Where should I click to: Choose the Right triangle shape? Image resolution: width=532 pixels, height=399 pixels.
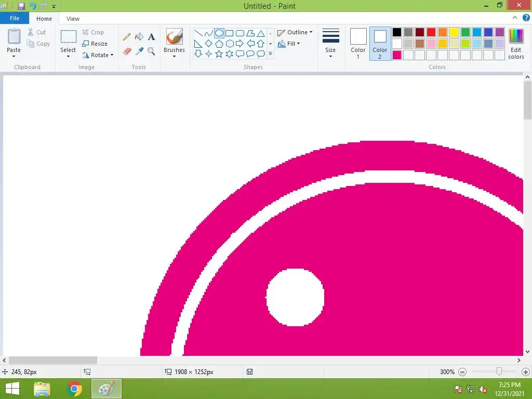pyautogui.click(x=198, y=44)
